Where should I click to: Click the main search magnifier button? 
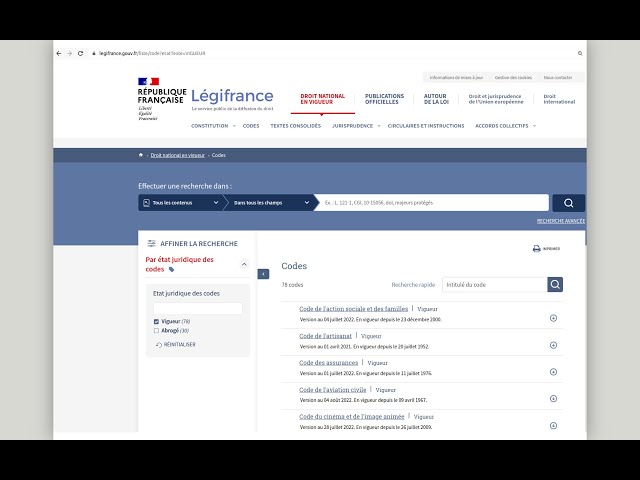pyautogui.click(x=568, y=203)
